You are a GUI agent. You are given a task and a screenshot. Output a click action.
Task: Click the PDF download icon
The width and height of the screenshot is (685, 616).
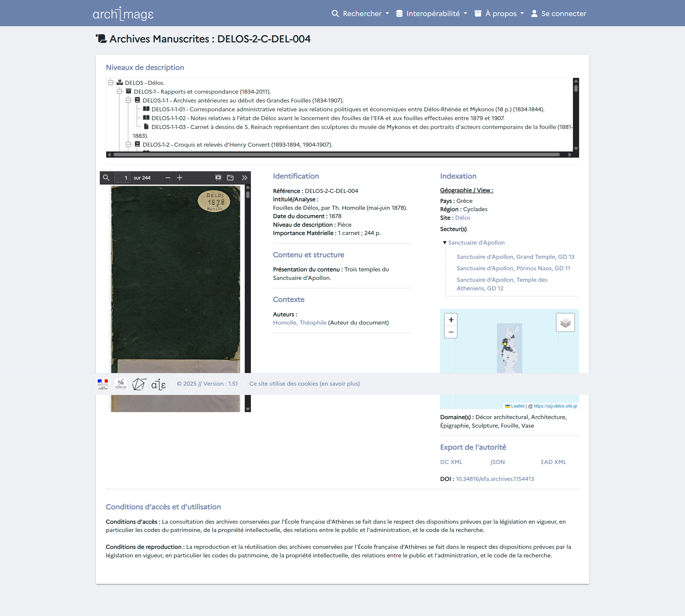coord(230,178)
